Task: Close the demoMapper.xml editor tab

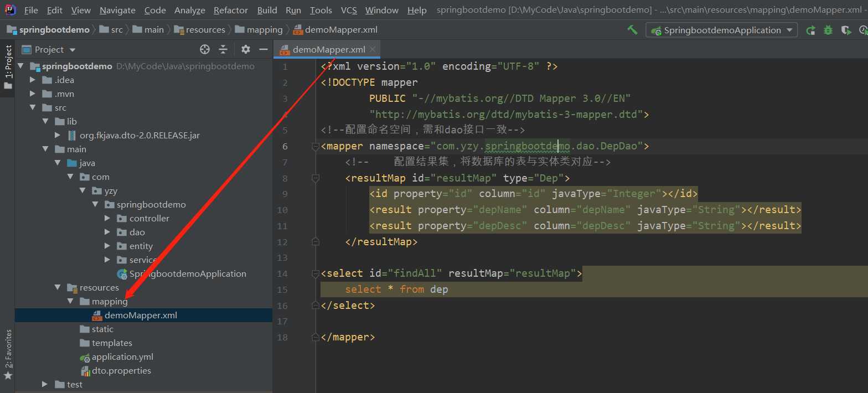Action: 373,49
